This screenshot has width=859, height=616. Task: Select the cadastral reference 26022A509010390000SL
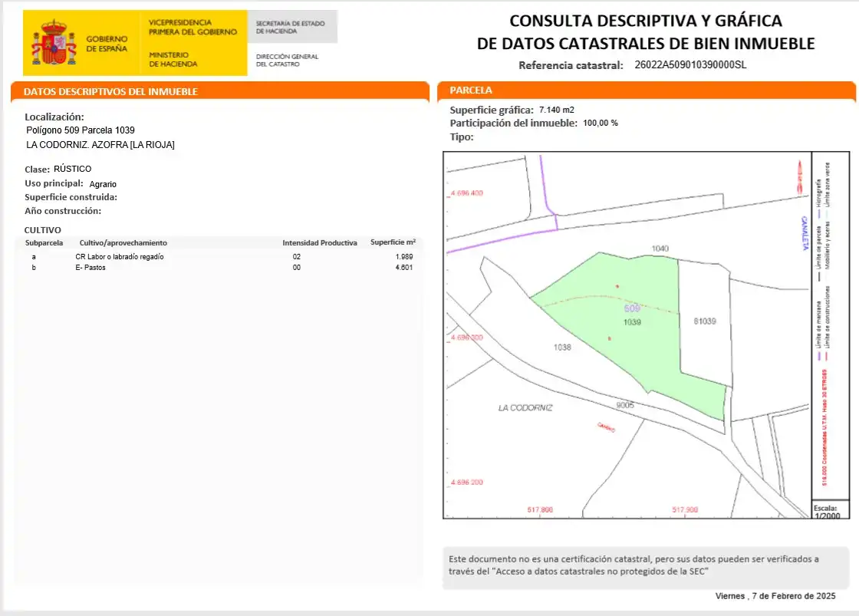click(x=690, y=64)
